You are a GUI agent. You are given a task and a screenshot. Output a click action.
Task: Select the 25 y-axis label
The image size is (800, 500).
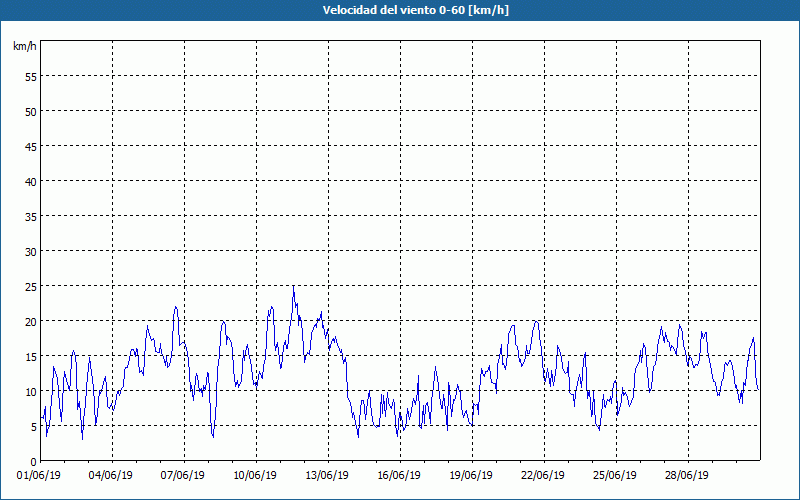[31, 287]
